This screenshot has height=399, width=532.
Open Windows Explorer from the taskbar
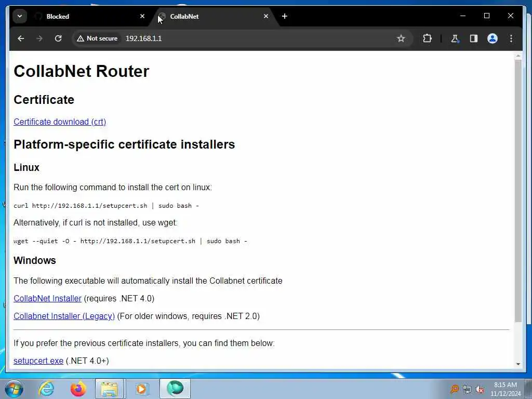(109, 389)
